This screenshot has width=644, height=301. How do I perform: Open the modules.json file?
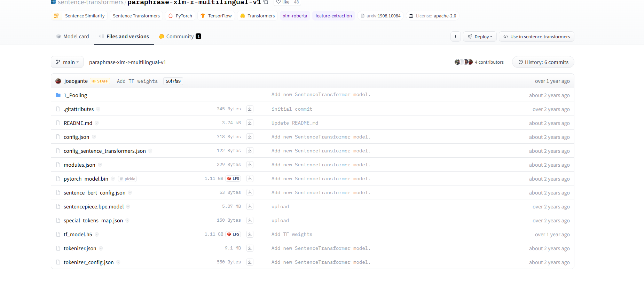[79, 165]
